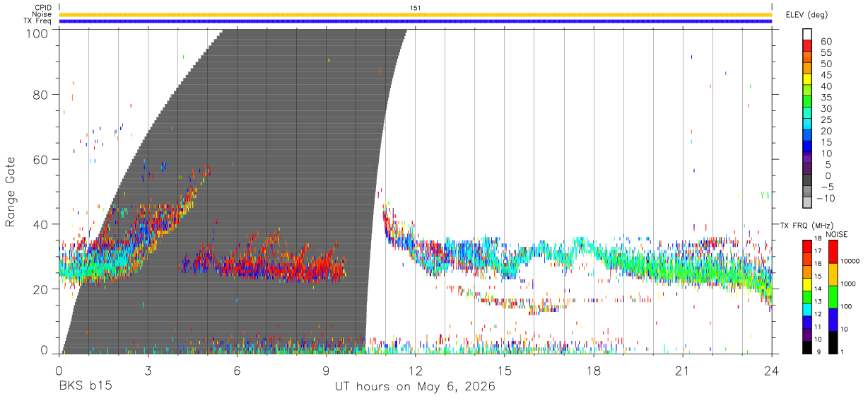Screen dimensions: 868x401
Task: Click the '100' range gate tick label
Action: tap(36, 33)
